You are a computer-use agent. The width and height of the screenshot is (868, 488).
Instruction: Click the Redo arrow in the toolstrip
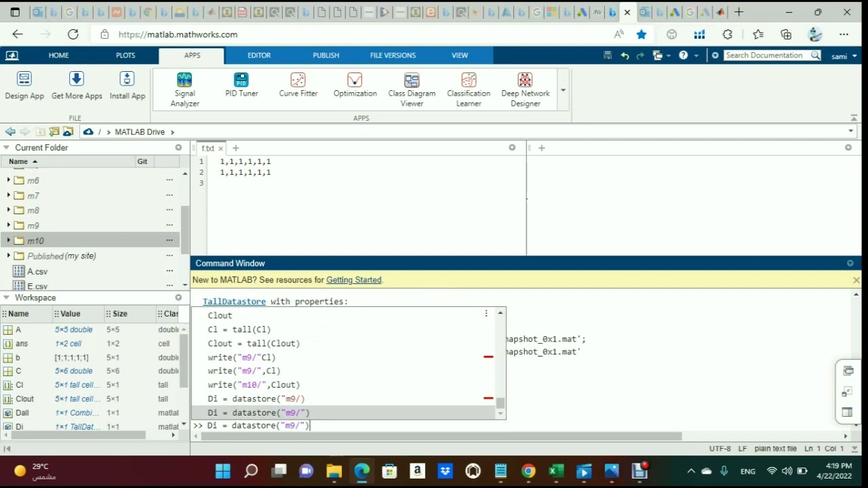pos(641,56)
